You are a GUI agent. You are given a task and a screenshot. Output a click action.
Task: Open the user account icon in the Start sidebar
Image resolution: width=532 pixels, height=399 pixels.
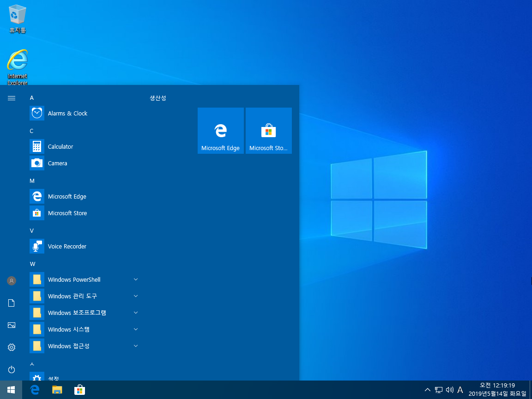[x=12, y=281]
